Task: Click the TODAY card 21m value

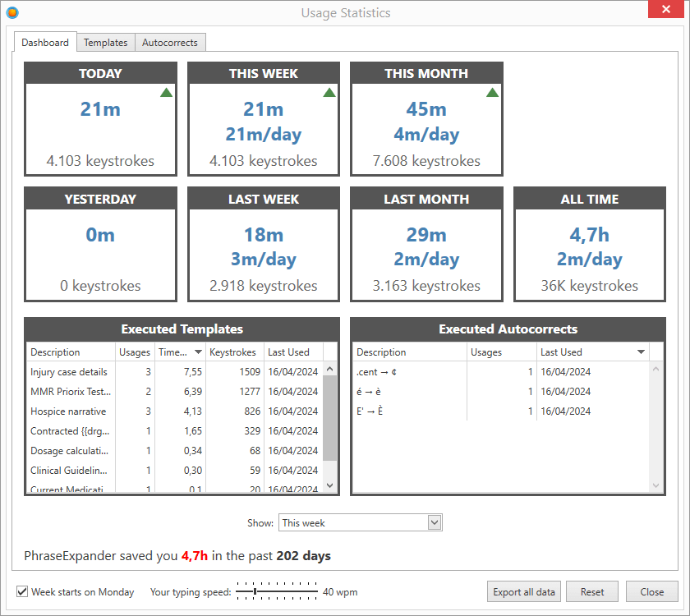Action: 100,109
